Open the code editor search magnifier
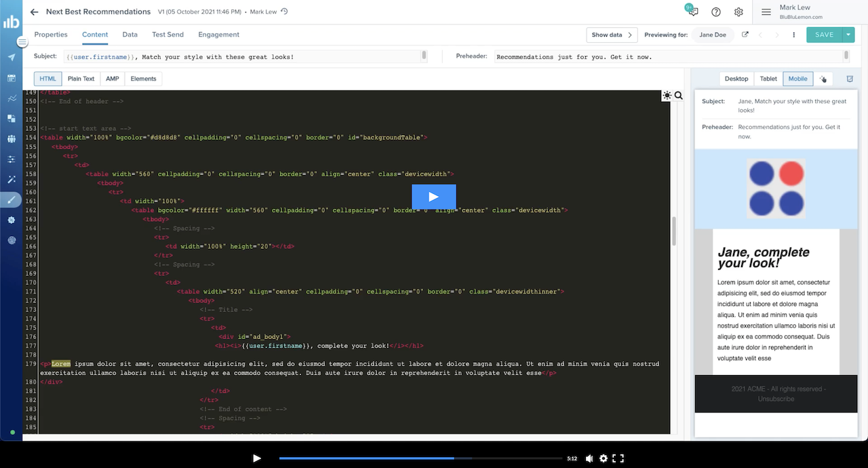The height and width of the screenshot is (468, 868). [679, 96]
